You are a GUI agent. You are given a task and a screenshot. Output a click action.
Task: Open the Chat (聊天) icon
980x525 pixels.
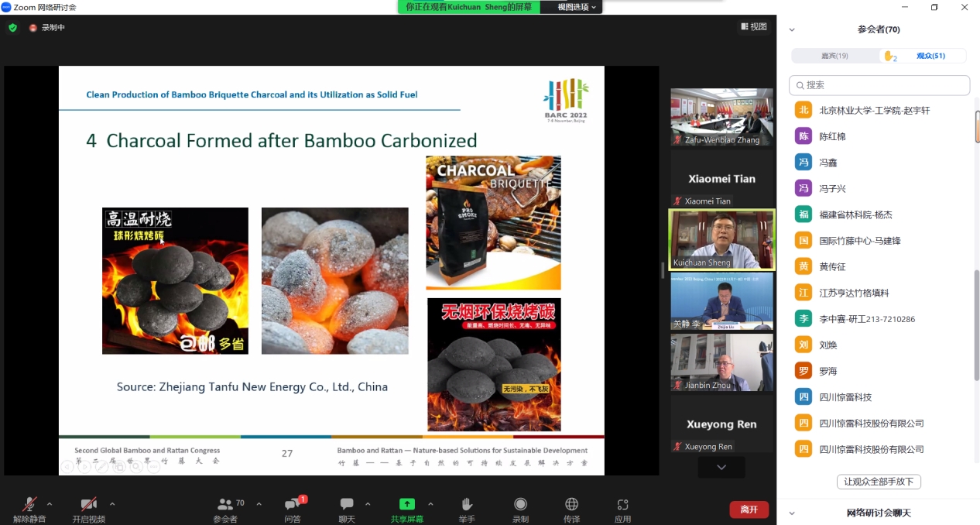pos(347,505)
